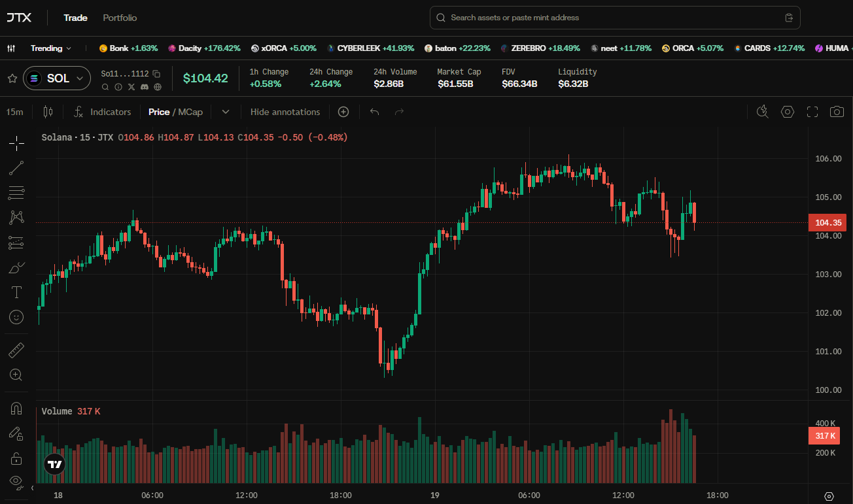Image resolution: width=853 pixels, height=504 pixels.
Task: Favorite SOL with the star icon
Action: (x=12, y=78)
